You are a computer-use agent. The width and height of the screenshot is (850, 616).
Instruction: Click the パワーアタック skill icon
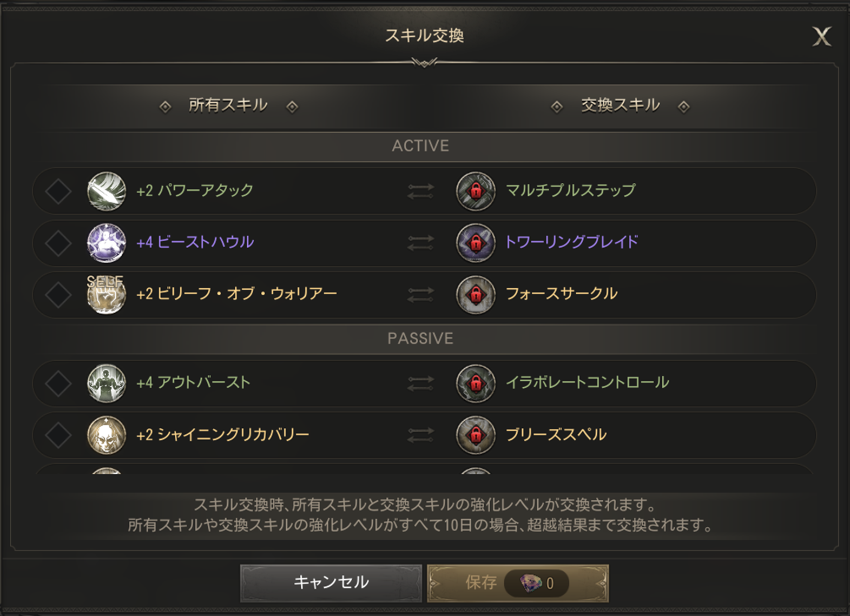pos(107,191)
